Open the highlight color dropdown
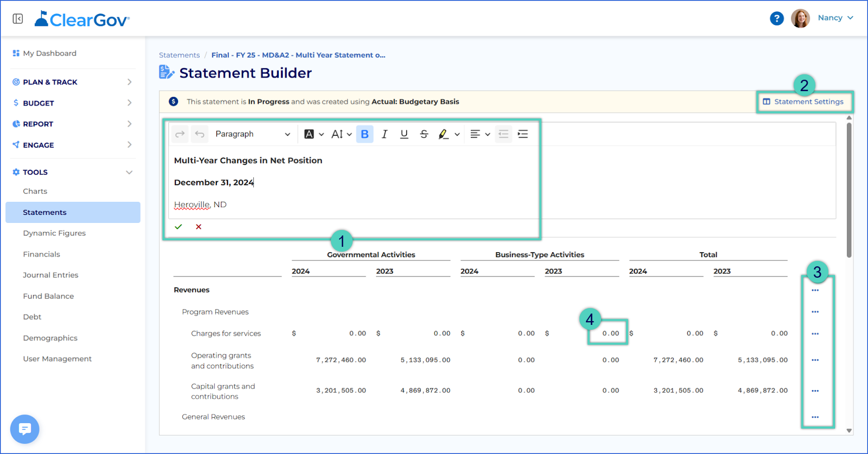Screen dimensions: 868x454 tap(449, 134)
